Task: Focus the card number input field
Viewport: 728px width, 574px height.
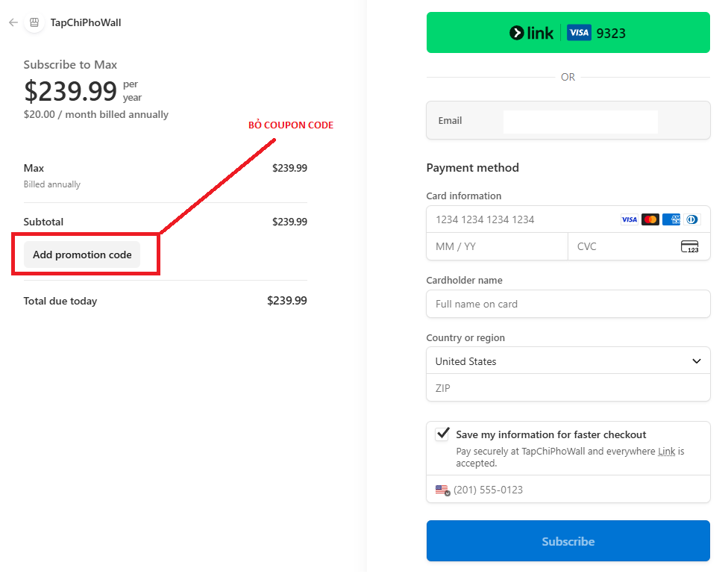Action: [522, 219]
